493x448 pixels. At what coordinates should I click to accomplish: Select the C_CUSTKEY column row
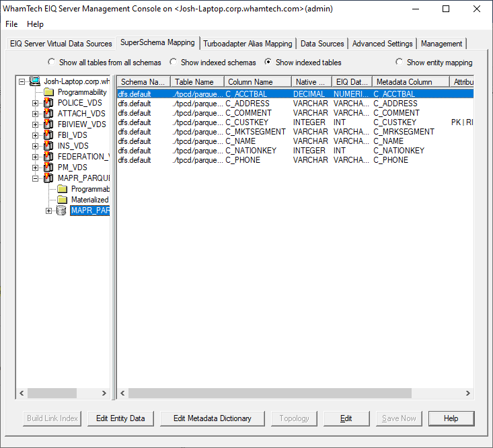pyautogui.click(x=295, y=122)
